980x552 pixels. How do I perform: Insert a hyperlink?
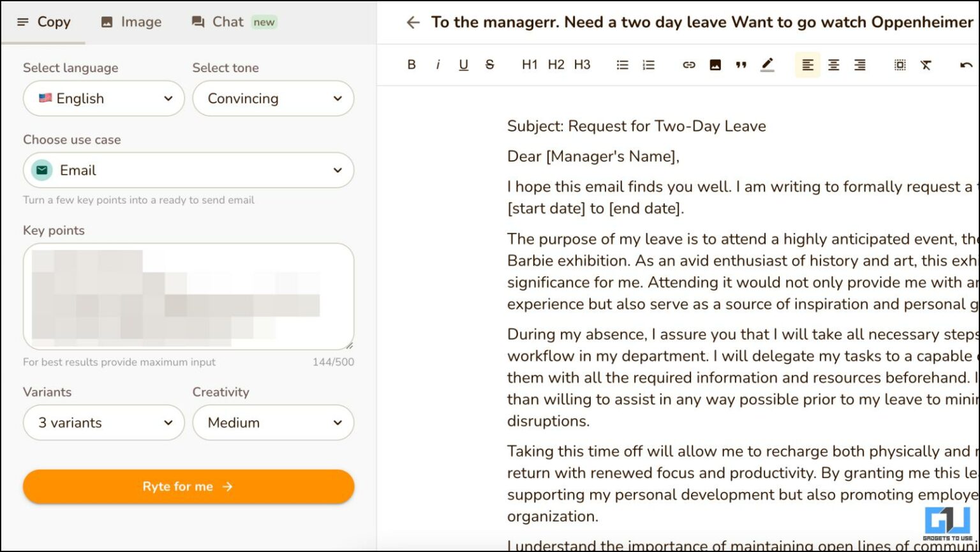(x=688, y=64)
